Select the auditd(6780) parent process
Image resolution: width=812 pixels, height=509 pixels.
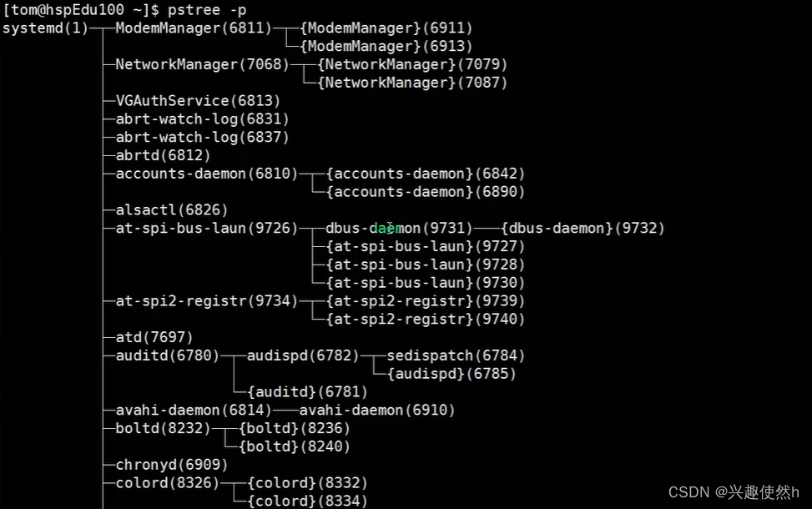pos(167,356)
